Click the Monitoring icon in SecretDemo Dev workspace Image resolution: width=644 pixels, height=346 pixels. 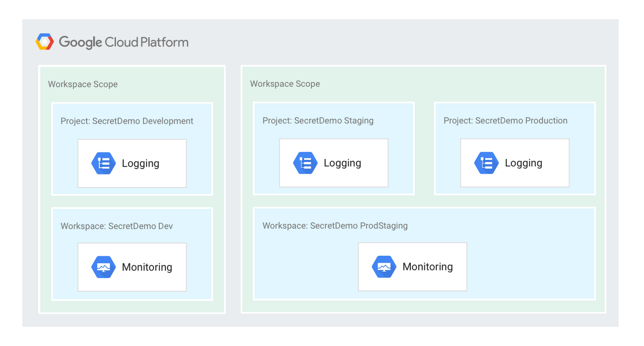(103, 267)
